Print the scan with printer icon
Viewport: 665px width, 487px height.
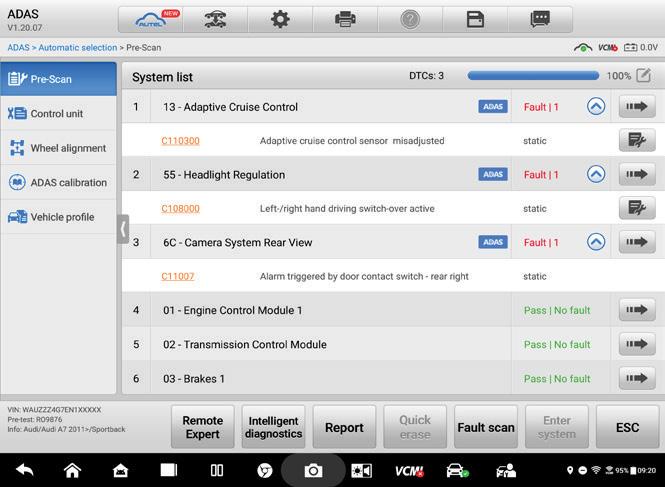click(345, 20)
